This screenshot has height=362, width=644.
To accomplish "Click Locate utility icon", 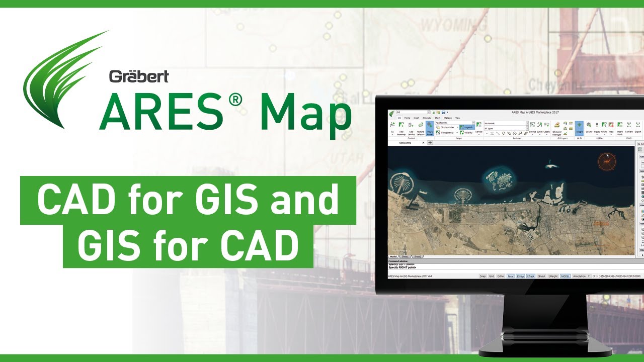I will coord(589,127).
